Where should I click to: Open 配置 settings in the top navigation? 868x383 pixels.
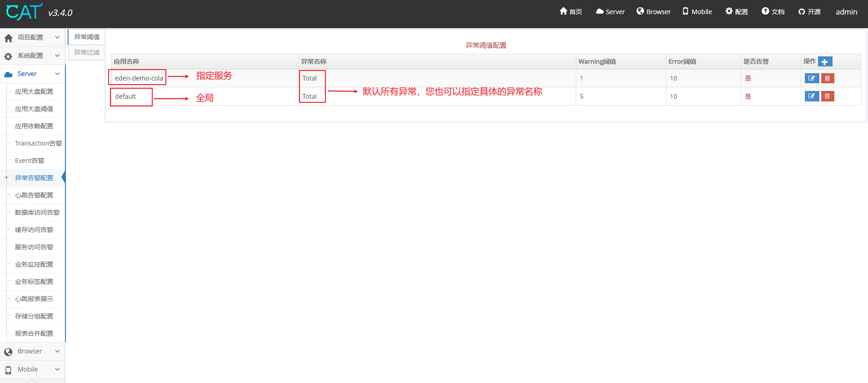737,11
